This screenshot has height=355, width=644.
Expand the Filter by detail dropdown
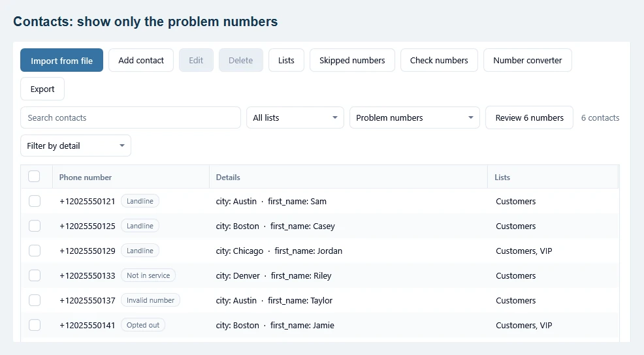tap(76, 146)
